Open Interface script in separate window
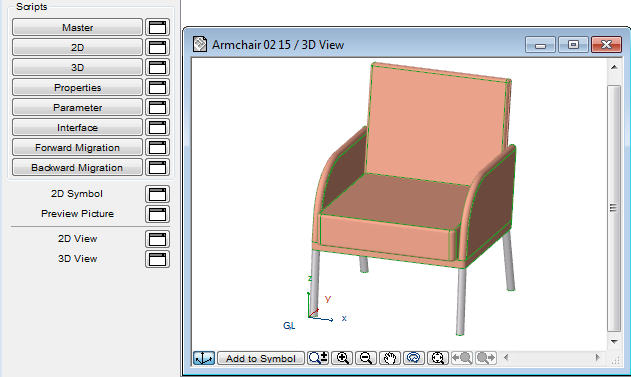The height and width of the screenshot is (377, 631). [157, 127]
